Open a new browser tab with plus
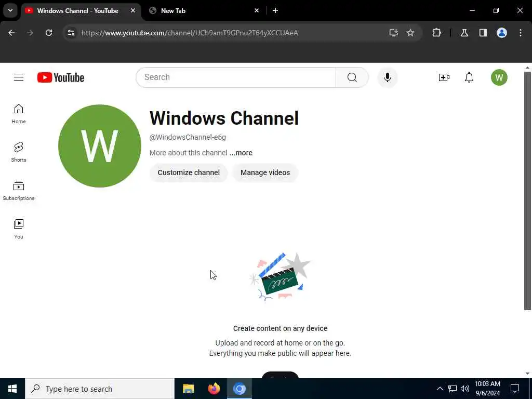This screenshot has height=399, width=532. [275, 11]
